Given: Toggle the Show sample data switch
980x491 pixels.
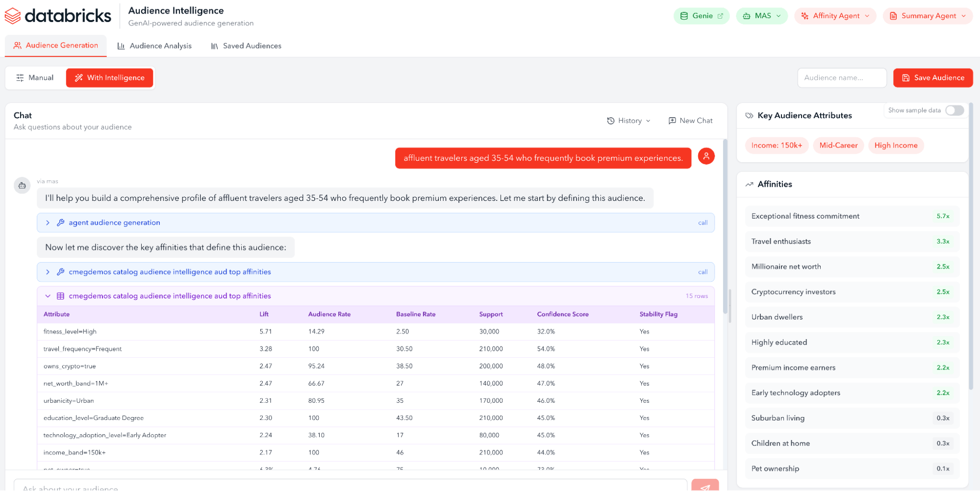Looking at the screenshot, I should coord(954,110).
